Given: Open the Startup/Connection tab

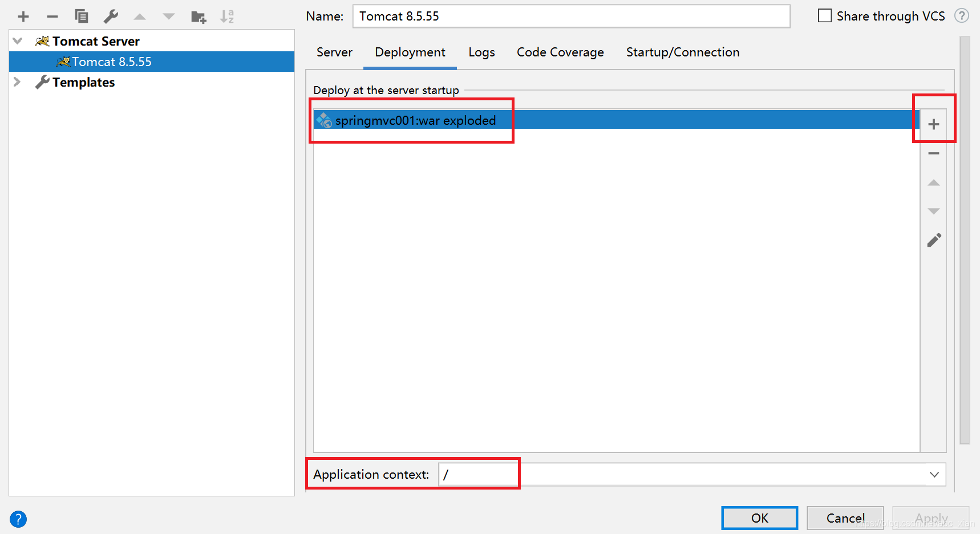Looking at the screenshot, I should [x=683, y=52].
